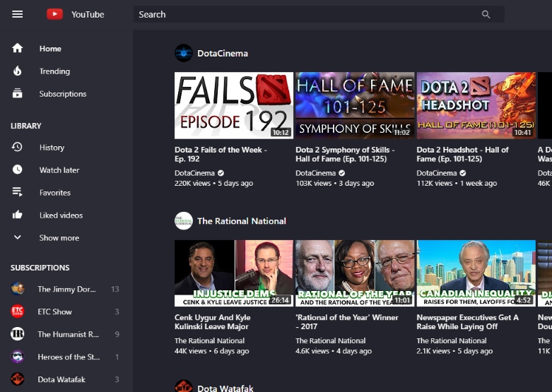
Task: Click the Favorites playlist icon
Action: click(x=17, y=192)
